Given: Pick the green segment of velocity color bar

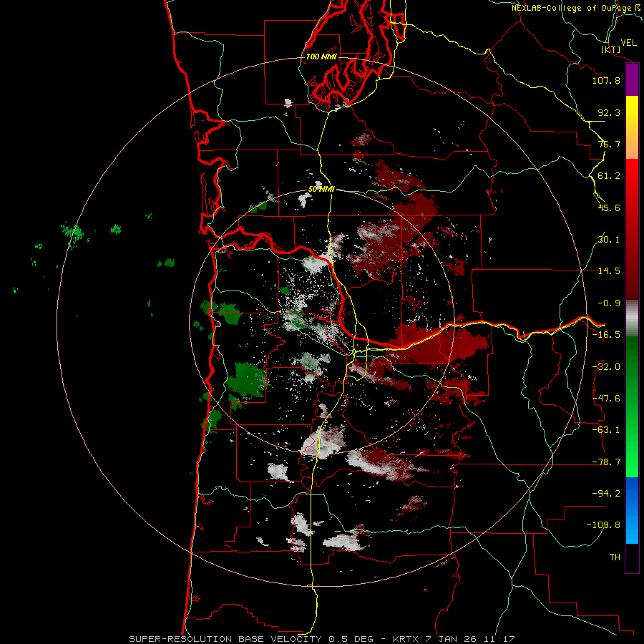Looking at the screenshot, I should [632, 406].
